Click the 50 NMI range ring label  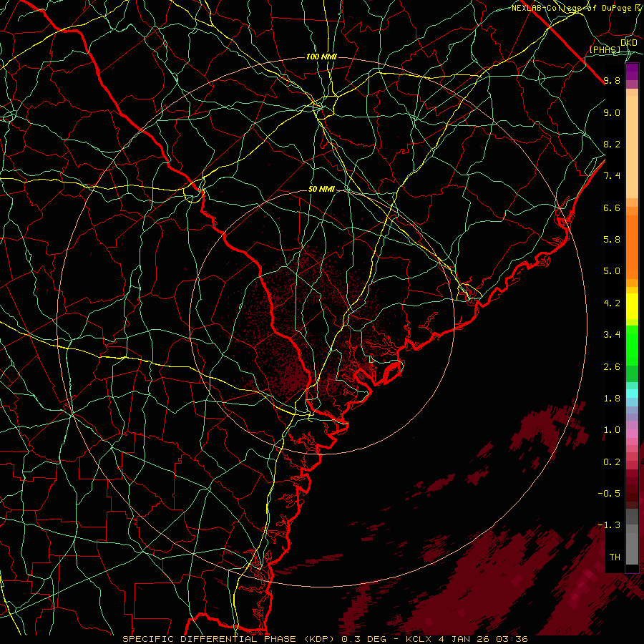(321, 190)
